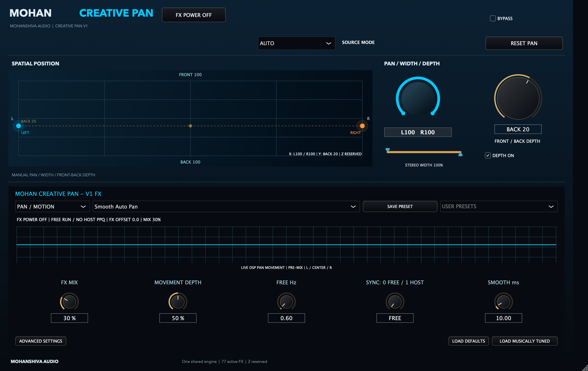Image resolution: width=588 pixels, height=371 pixels.
Task: Click the stereo width slider bar
Action: coord(424,152)
